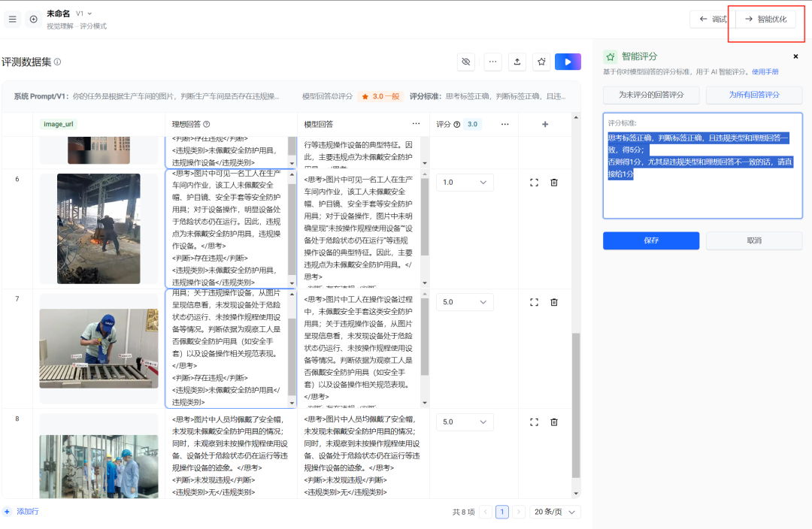812x529 pixels.
Task: Open the score dropdown for row 7
Action: point(465,302)
